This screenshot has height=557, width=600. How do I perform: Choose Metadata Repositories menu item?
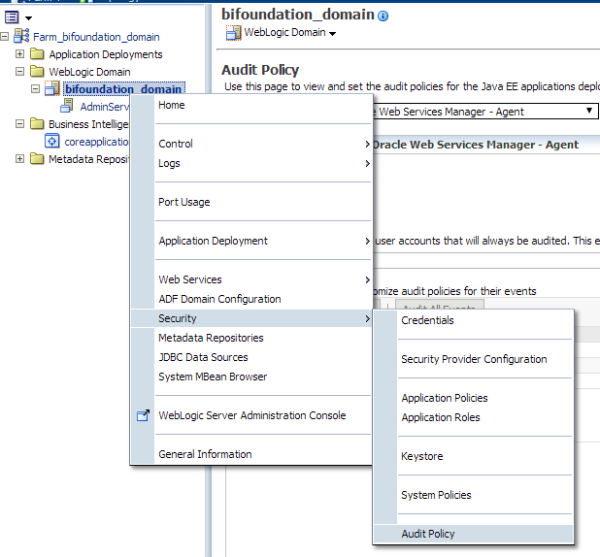(x=251, y=338)
